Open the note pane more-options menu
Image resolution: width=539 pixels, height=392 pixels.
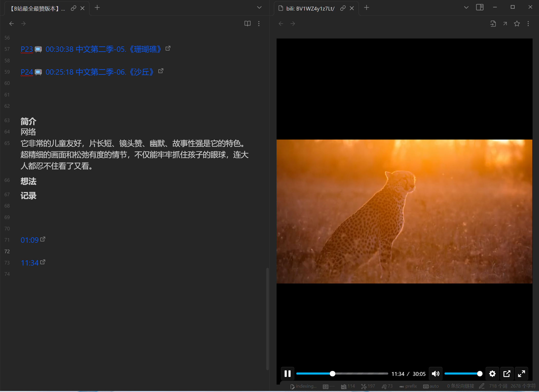(x=259, y=23)
